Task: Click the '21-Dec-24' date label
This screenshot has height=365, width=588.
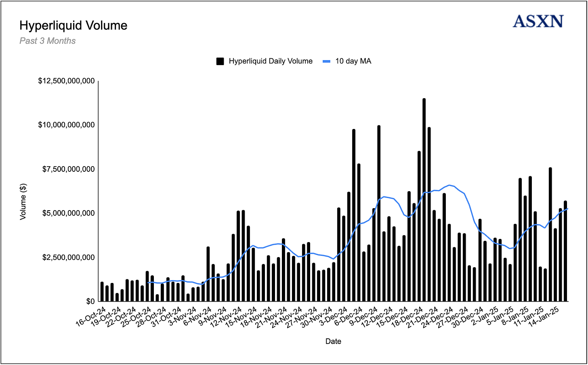Action: [x=423, y=316]
